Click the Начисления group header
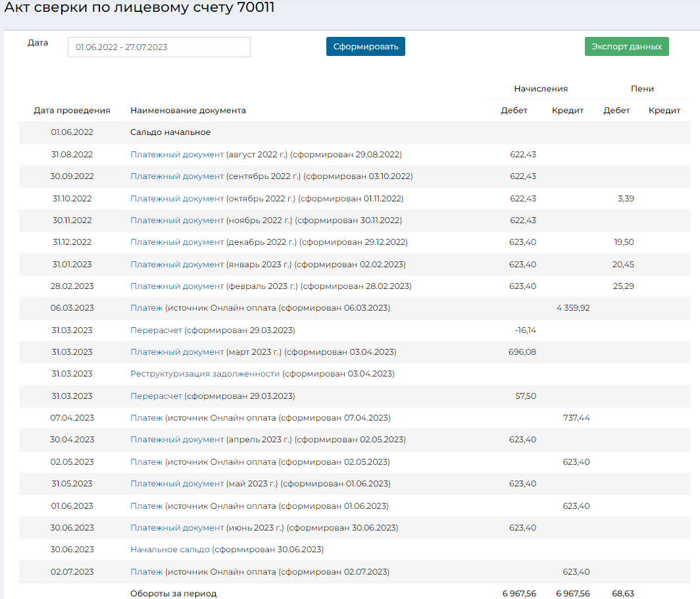700x599 pixels. pyautogui.click(x=541, y=88)
